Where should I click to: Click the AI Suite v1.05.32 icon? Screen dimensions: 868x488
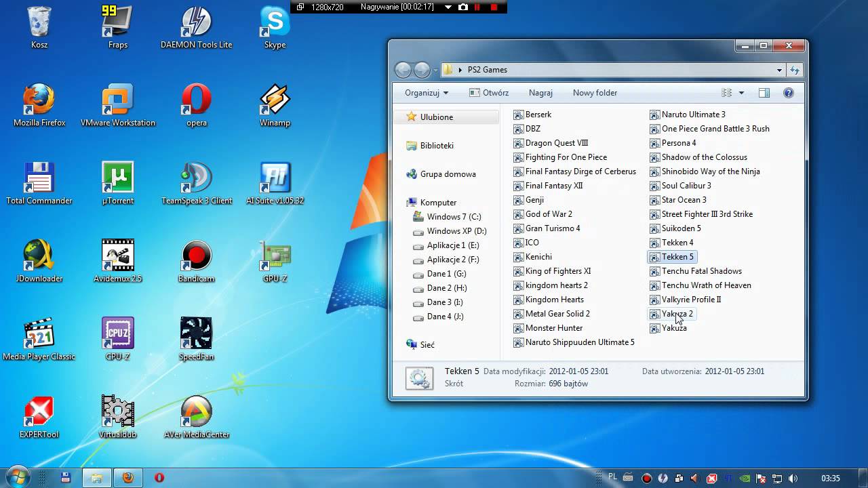click(x=275, y=184)
